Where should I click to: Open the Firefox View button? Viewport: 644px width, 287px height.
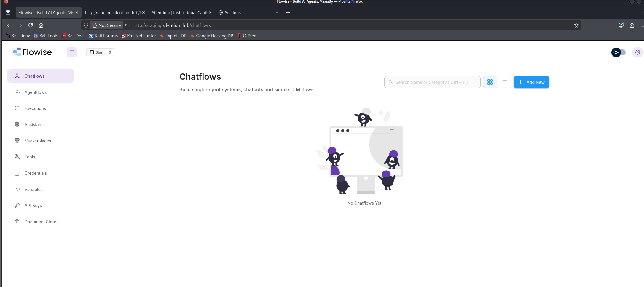pyautogui.click(x=8, y=13)
